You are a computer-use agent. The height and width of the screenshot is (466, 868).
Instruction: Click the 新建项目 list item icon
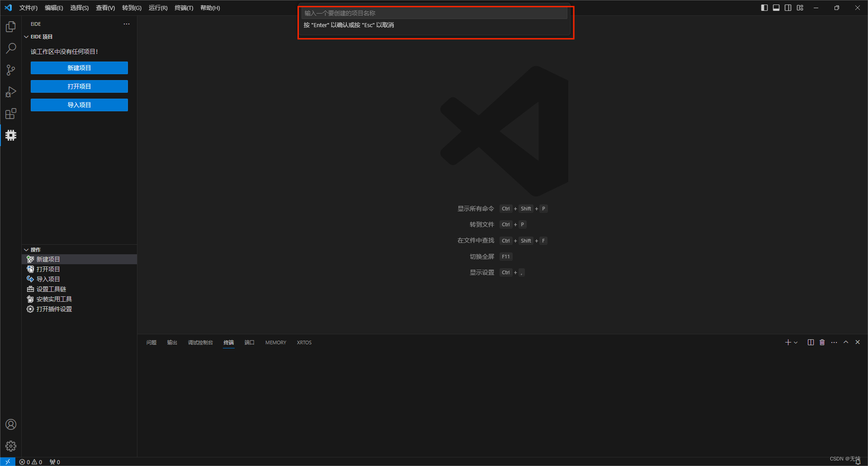click(x=30, y=259)
